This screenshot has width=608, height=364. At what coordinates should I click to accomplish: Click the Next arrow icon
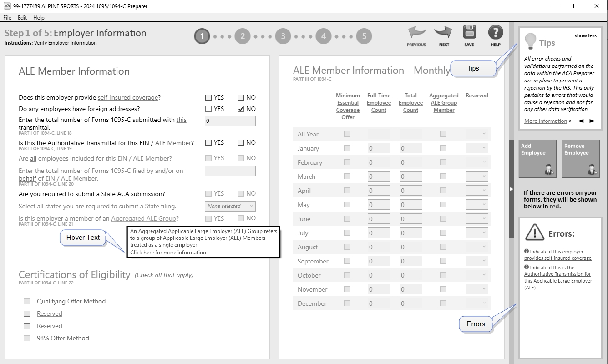tap(443, 33)
